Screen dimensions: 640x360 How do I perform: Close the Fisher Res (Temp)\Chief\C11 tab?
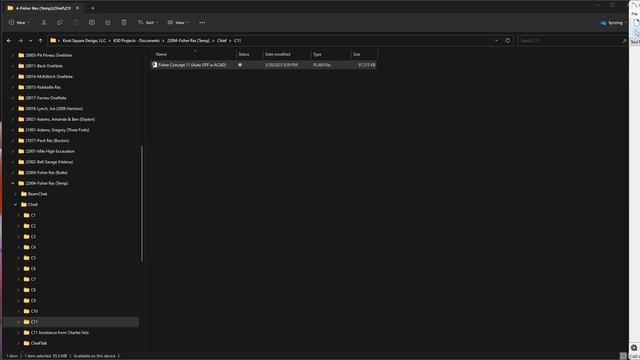78,8
